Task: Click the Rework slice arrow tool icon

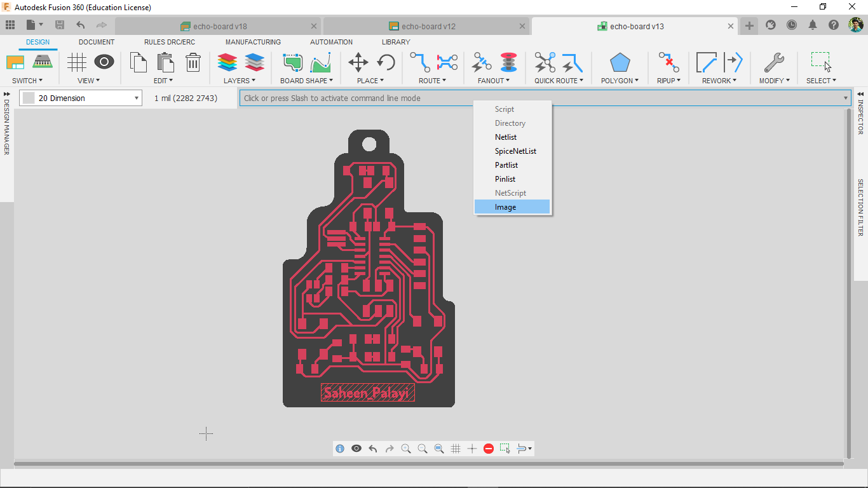Action: click(x=733, y=62)
